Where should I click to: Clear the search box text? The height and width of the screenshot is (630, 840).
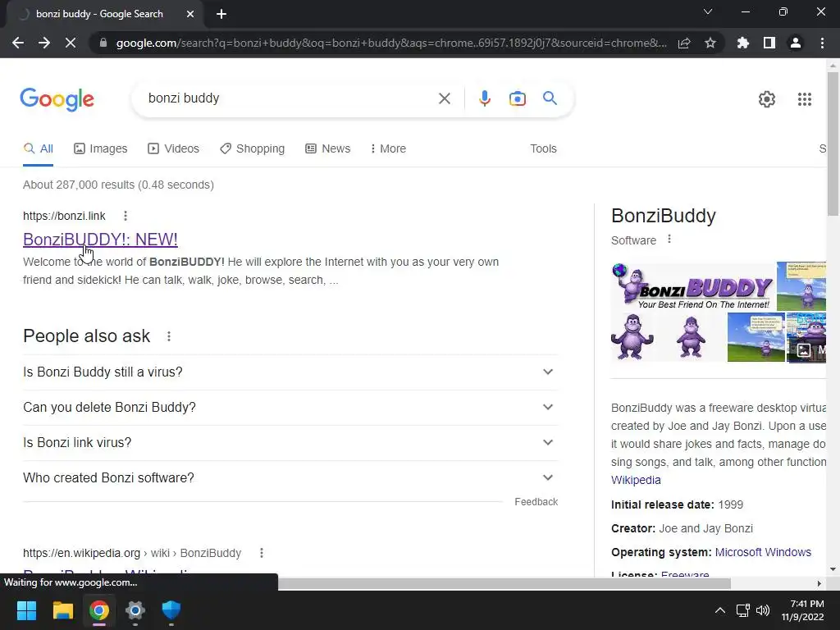[x=444, y=98]
